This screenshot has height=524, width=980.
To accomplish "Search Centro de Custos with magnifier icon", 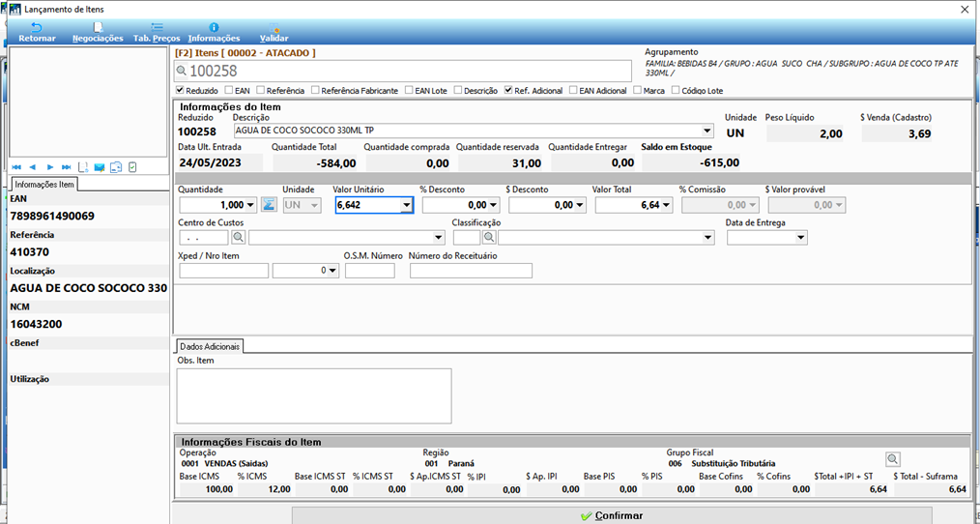I will (238, 238).
